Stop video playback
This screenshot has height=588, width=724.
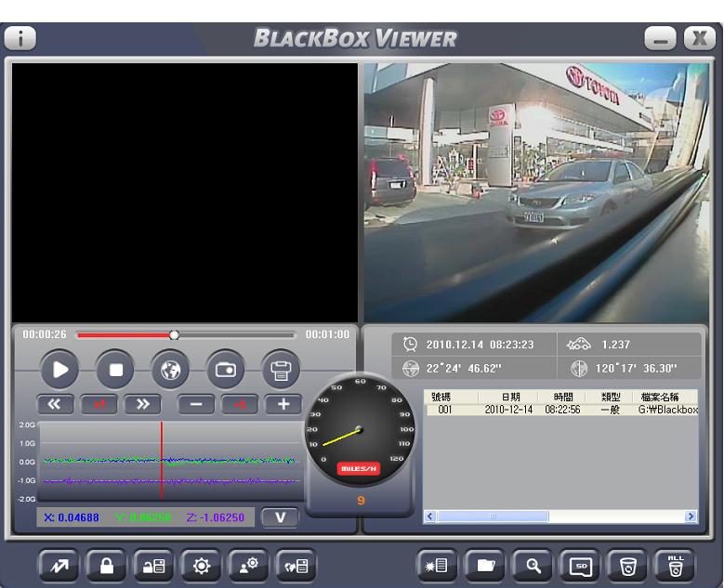pos(116,369)
